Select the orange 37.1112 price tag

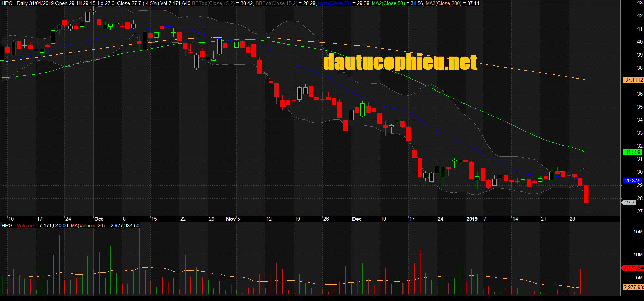tap(633, 80)
